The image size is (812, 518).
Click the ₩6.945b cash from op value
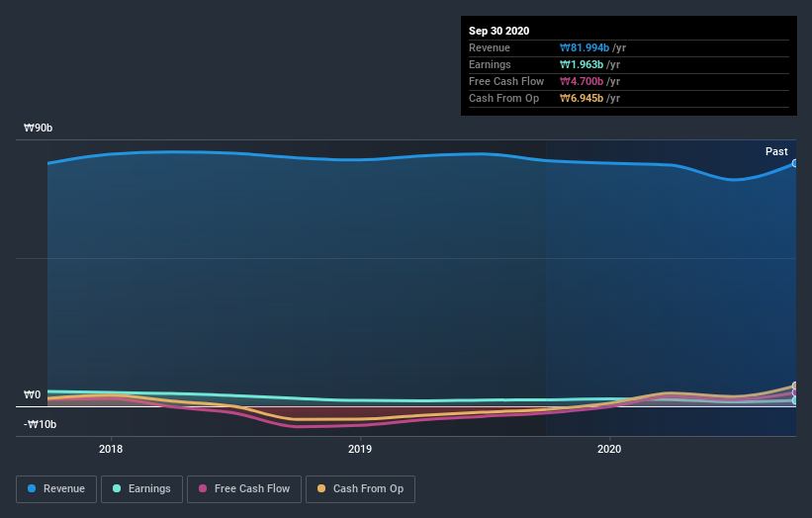(581, 98)
